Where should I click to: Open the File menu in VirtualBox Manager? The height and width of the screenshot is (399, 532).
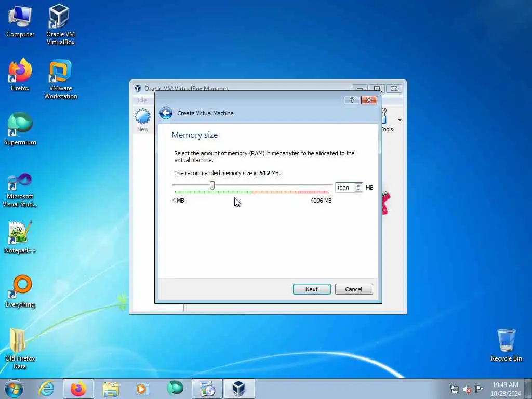pos(142,100)
